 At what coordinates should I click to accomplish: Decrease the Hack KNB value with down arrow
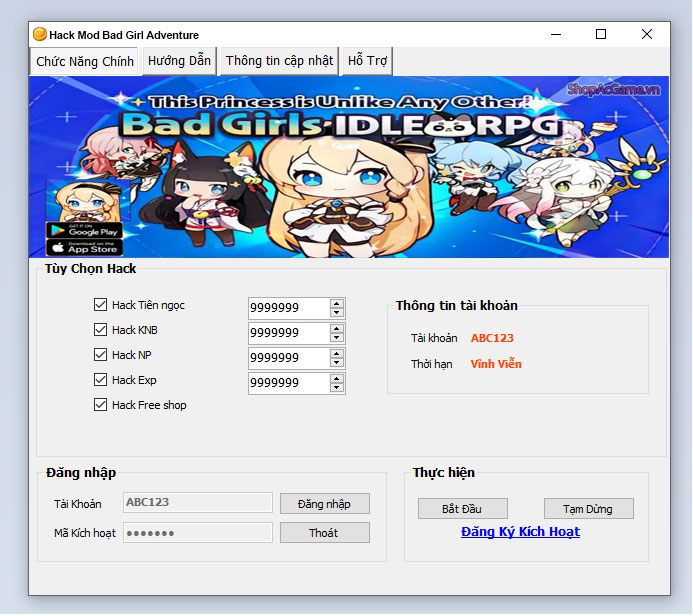click(x=337, y=338)
